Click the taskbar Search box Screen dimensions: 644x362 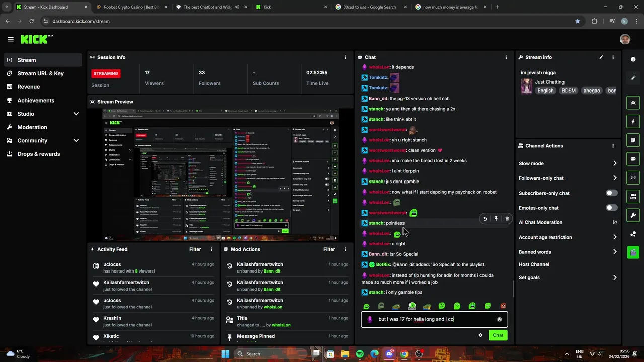pyautogui.click(x=270, y=354)
